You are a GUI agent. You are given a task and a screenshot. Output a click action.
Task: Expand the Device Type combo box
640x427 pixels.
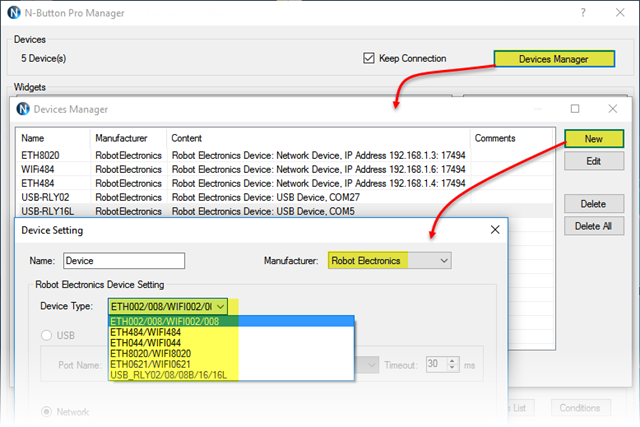168,306
